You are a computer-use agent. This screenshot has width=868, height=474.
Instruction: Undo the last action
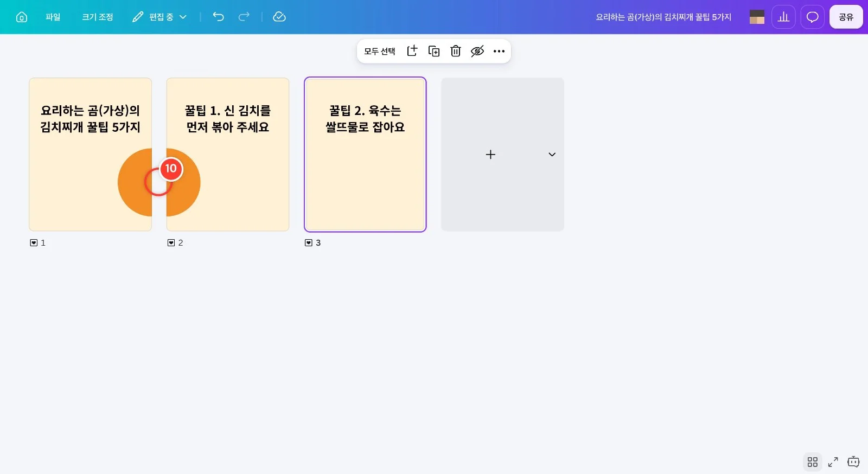click(x=218, y=17)
